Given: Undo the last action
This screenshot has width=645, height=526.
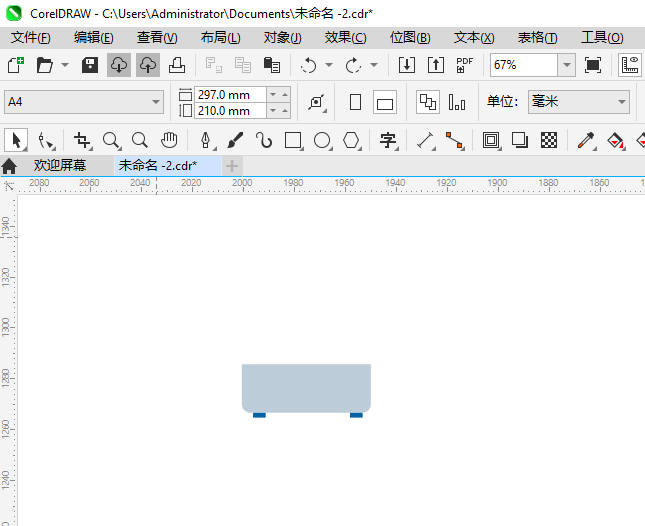Looking at the screenshot, I should [309, 65].
